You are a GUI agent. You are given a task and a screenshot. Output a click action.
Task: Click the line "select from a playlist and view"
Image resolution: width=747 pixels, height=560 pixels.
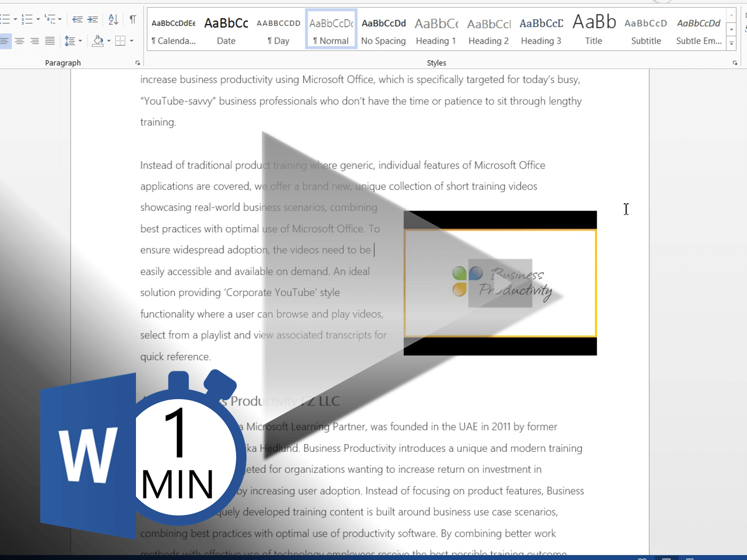point(263,336)
